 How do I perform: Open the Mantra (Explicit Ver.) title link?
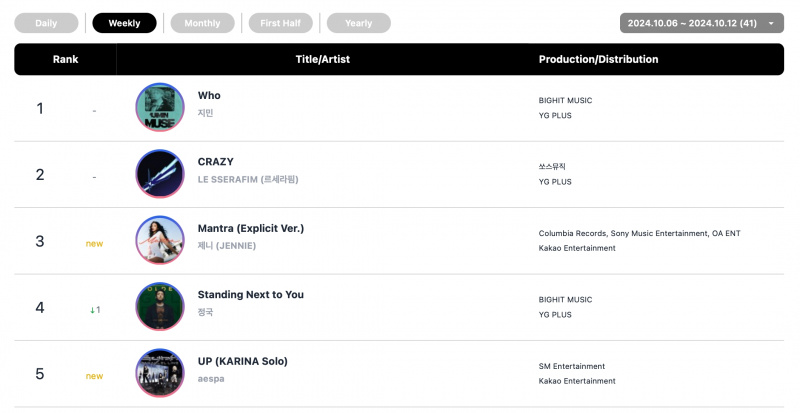tap(251, 228)
